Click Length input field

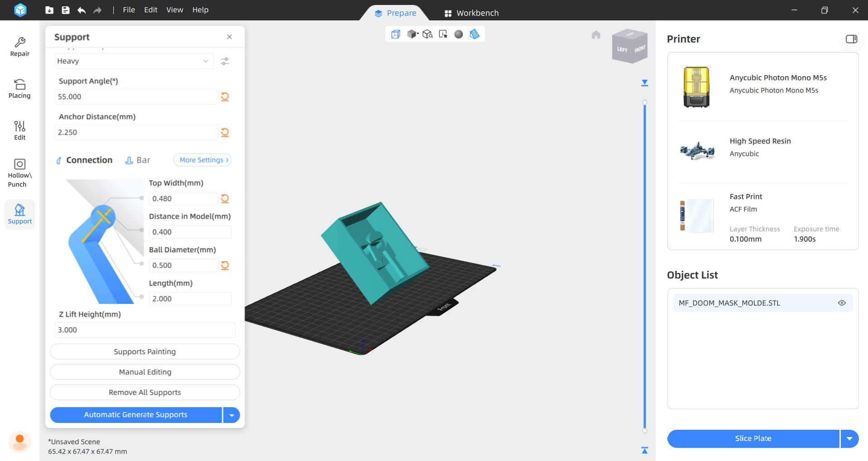tap(190, 299)
